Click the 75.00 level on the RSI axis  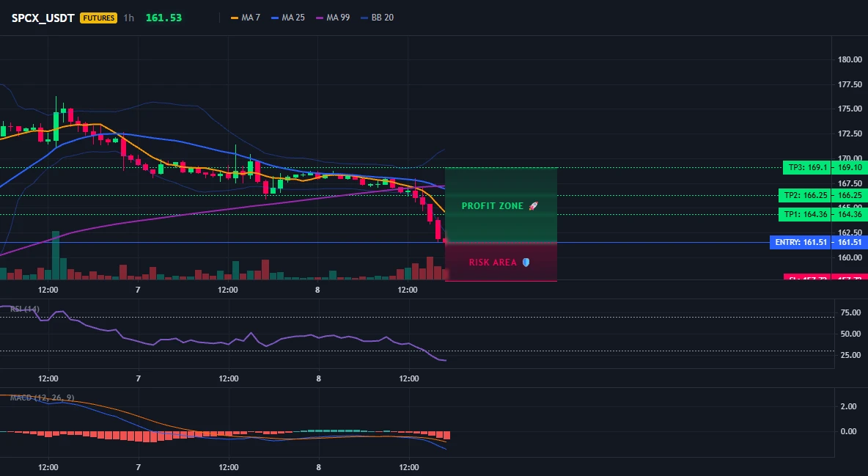[x=851, y=313]
